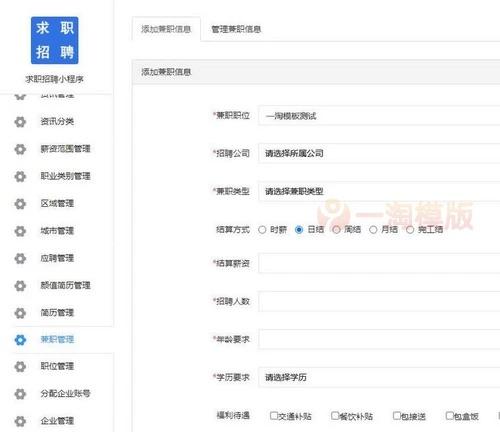
Task: Check the 包盒饭 benefit checkbox
Action: 450,416
